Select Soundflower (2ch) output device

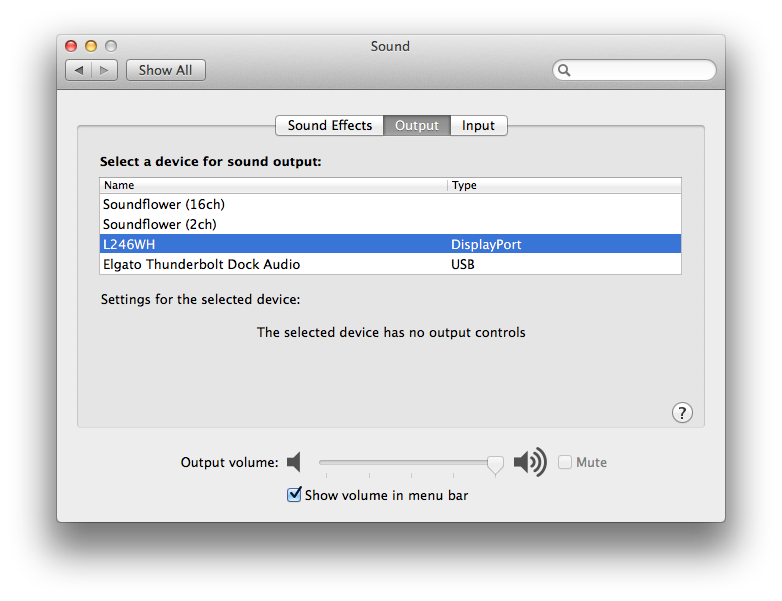(390, 224)
